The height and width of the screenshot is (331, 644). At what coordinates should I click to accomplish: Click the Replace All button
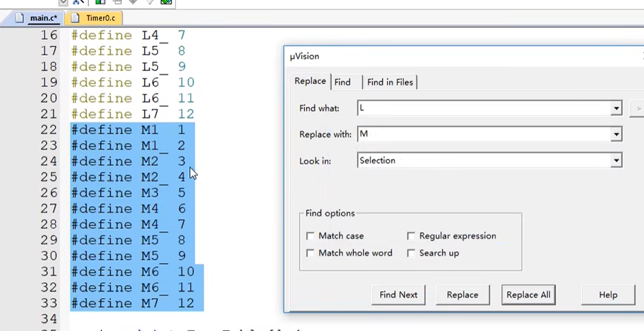(528, 295)
